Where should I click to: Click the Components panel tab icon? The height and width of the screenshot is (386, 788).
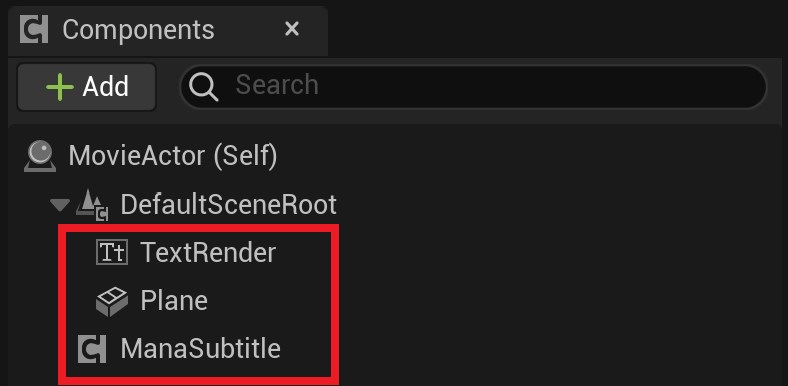34,29
